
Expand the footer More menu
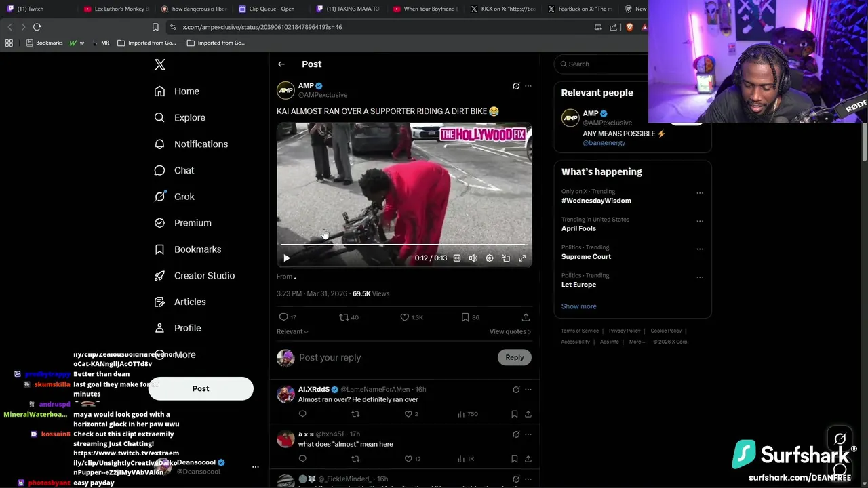point(637,342)
